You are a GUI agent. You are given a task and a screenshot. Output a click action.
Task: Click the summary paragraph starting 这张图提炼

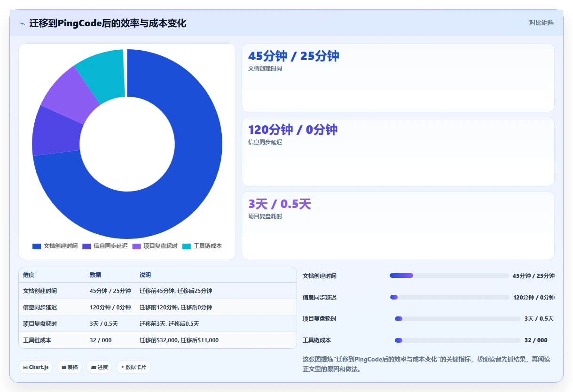point(426,364)
